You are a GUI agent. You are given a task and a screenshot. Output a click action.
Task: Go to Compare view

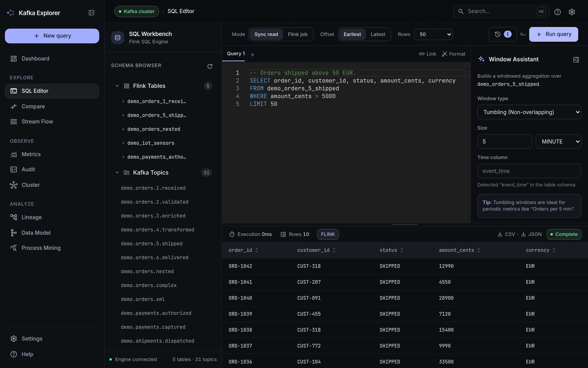click(52, 107)
